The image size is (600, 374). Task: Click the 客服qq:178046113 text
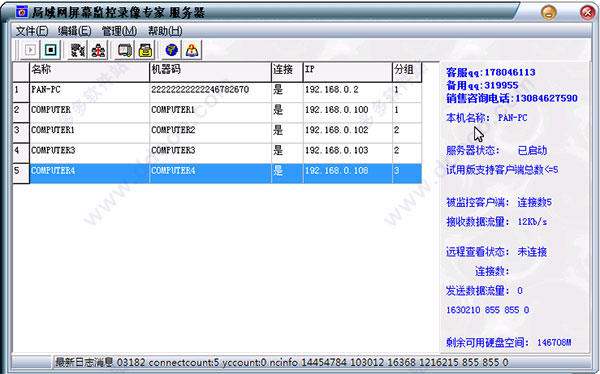click(x=491, y=72)
